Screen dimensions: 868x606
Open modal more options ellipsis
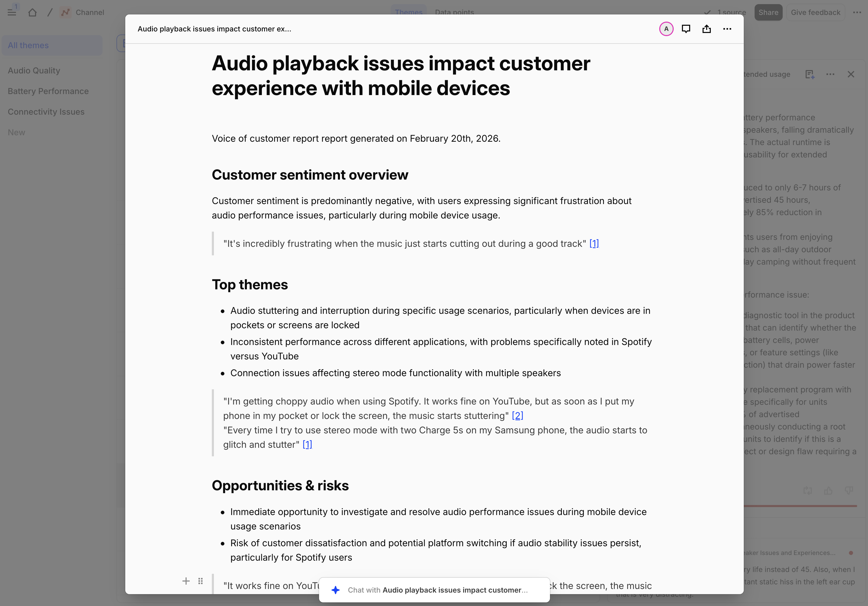727,29
